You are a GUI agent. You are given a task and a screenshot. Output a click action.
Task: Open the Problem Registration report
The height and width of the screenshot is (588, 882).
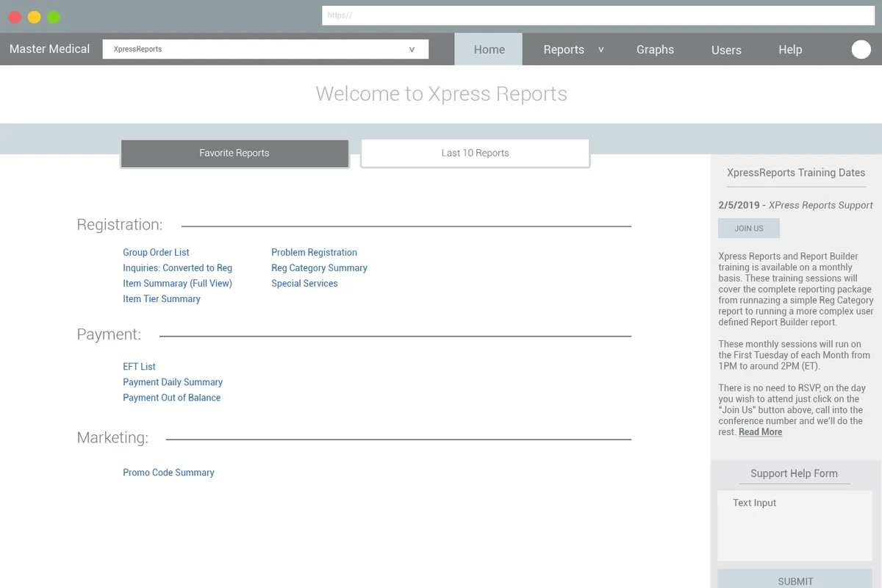point(314,252)
